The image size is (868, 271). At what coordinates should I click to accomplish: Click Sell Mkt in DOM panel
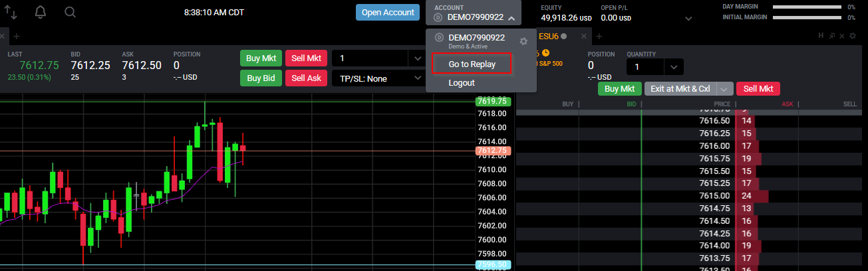[x=758, y=88]
